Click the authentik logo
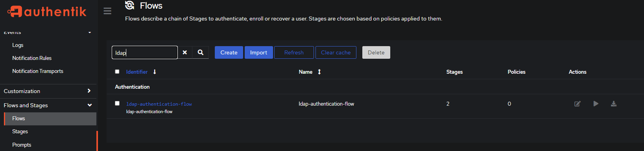Screen dimensions: 644x151 47,11
